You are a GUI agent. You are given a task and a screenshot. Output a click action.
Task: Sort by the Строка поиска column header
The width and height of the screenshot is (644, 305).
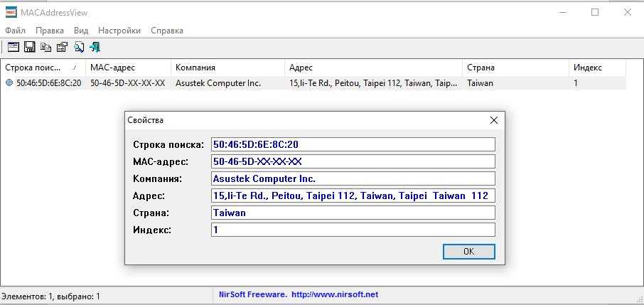tap(36, 68)
